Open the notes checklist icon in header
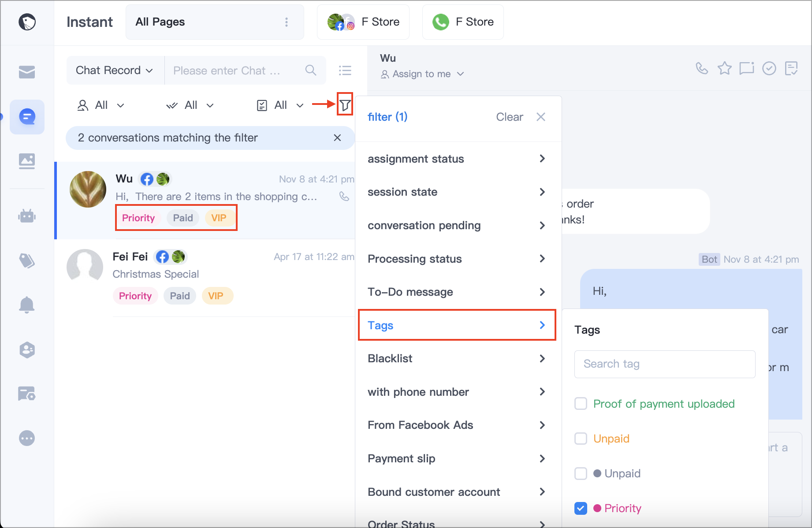Viewport: 812px width, 528px height. tap(792, 68)
